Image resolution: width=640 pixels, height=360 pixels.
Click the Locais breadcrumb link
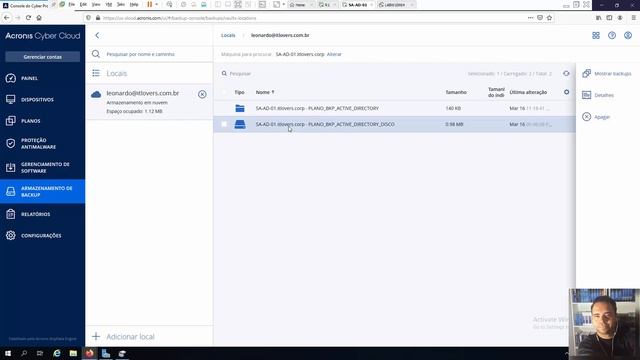click(228, 36)
